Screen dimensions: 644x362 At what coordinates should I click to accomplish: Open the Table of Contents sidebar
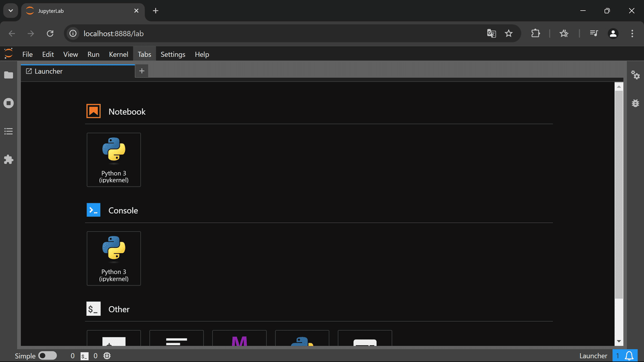[9, 131]
